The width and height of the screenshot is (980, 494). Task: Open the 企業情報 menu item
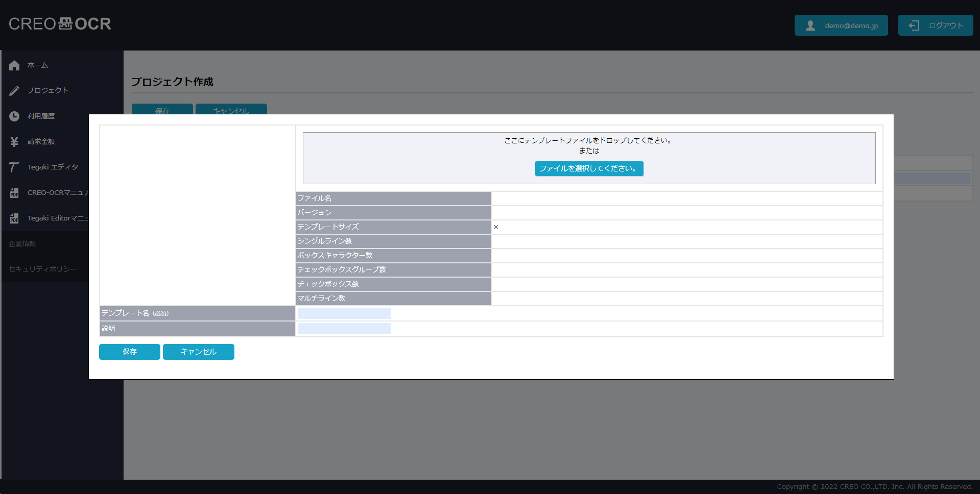click(22, 244)
